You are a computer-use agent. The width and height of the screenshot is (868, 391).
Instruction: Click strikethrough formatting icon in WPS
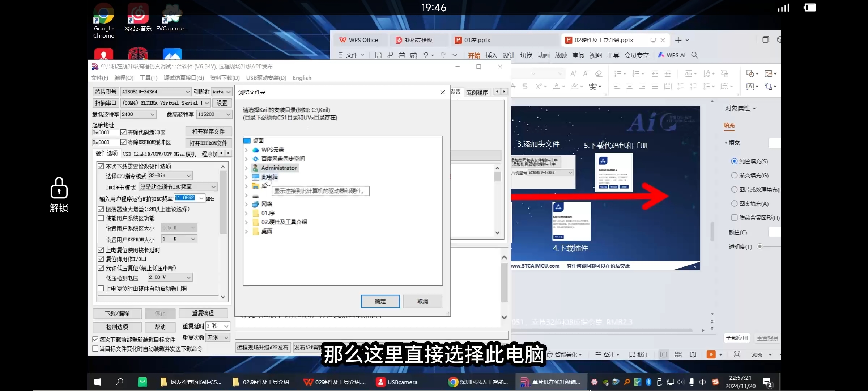[x=525, y=86]
